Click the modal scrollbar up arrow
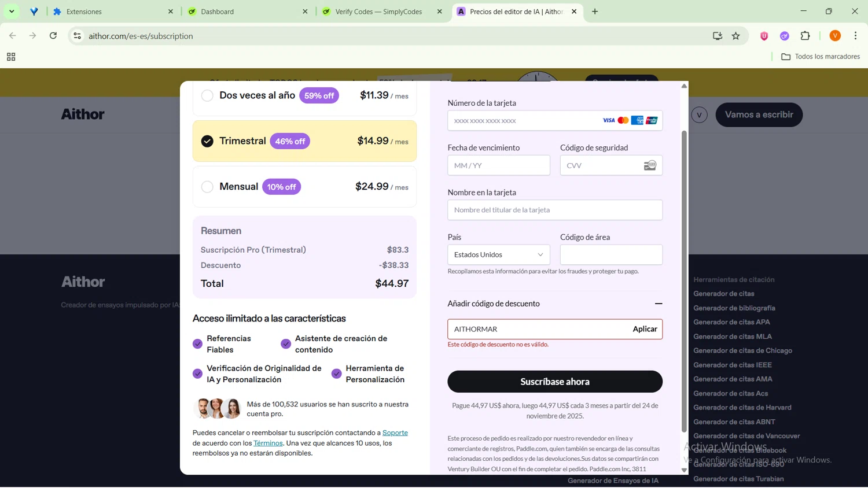Image resolution: width=868 pixels, height=488 pixels. pyautogui.click(x=684, y=86)
